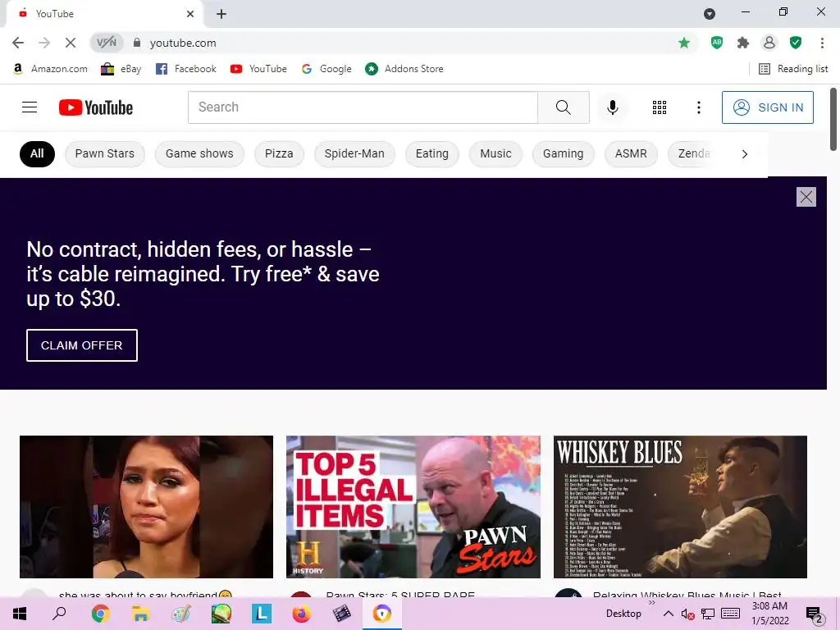The width and height of the screenshot is (840, 630).
Task: Open Top 5 Illegal Items thumbnail
Action: [x=413, y=507]
